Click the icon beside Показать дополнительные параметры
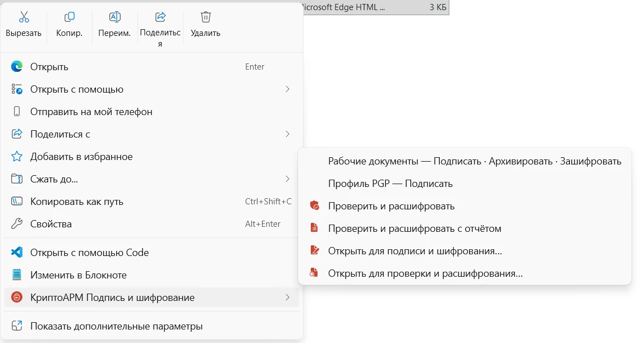The height and width of the screenshot is (343, 644). click(17, 326)
